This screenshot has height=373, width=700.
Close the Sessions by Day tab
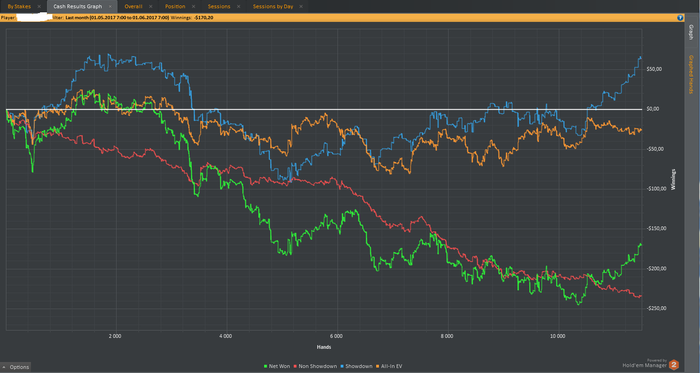pos(301,6)
